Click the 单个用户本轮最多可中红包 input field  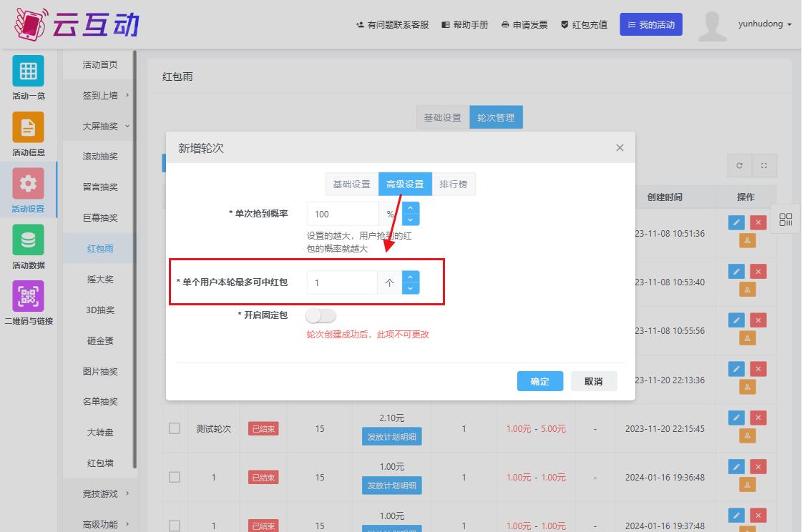pyautogui.click(x=342, y=282)
